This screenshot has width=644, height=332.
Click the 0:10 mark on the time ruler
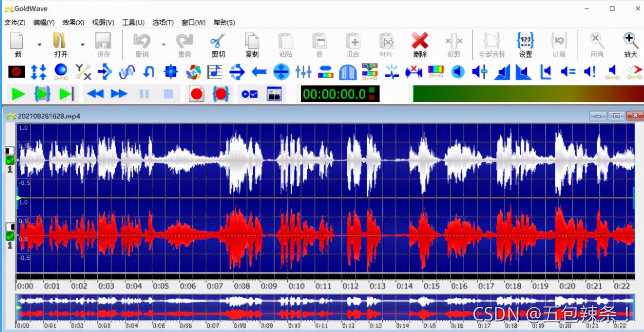[297, 286]
